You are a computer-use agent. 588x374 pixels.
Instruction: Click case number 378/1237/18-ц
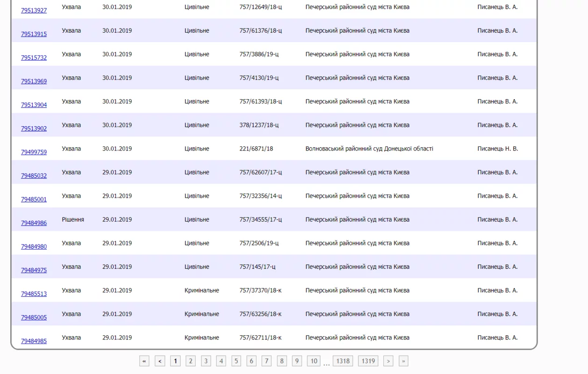pyautogui.click(x=259, y=125)
